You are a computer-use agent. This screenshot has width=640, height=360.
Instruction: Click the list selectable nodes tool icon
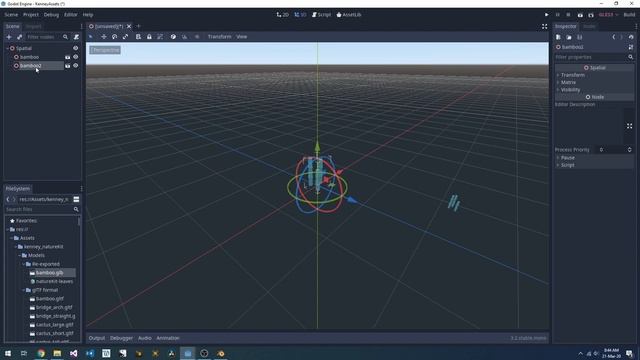click(x=138, y=37)
